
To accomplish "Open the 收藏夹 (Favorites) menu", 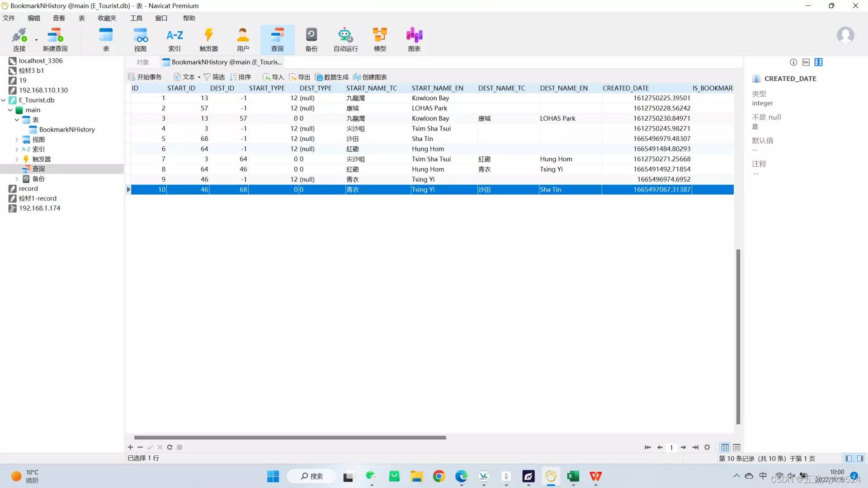I will point(107,18).
